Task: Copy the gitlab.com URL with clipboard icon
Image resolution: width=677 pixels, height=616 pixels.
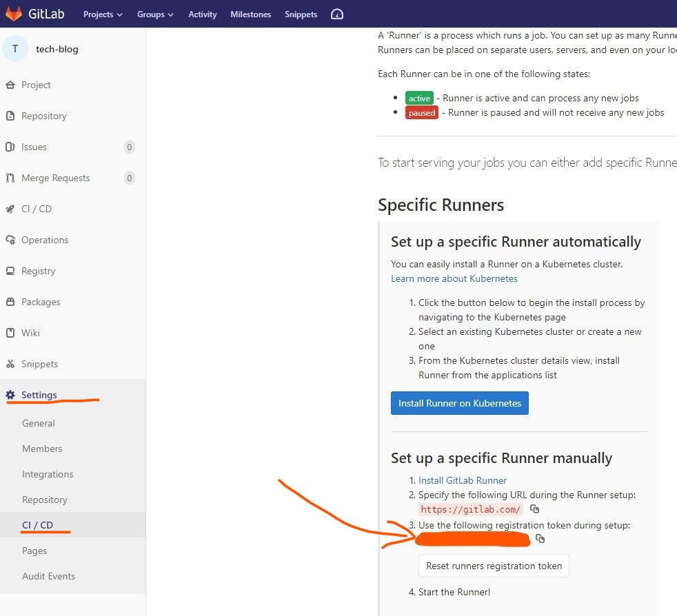Action: tap(535, 509)
